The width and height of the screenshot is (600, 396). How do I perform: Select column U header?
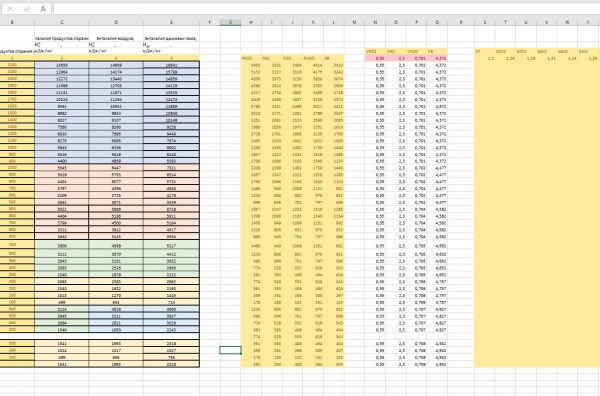526,22
